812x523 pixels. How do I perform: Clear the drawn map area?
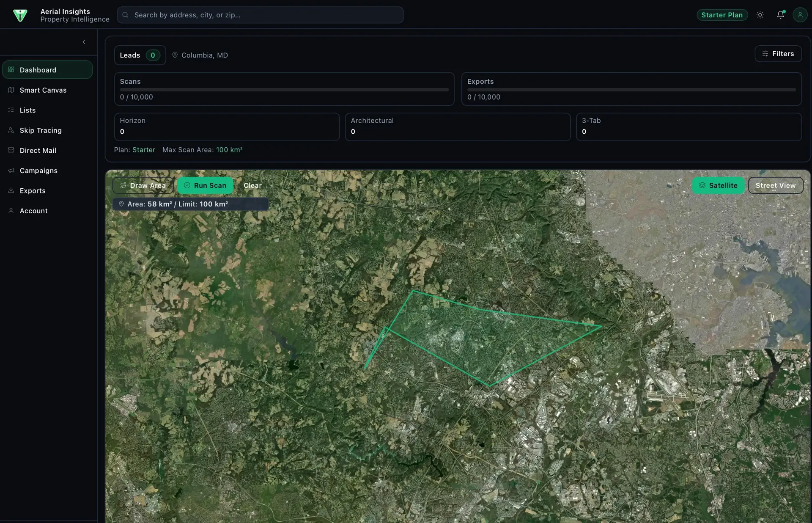(x=252, y=185)
